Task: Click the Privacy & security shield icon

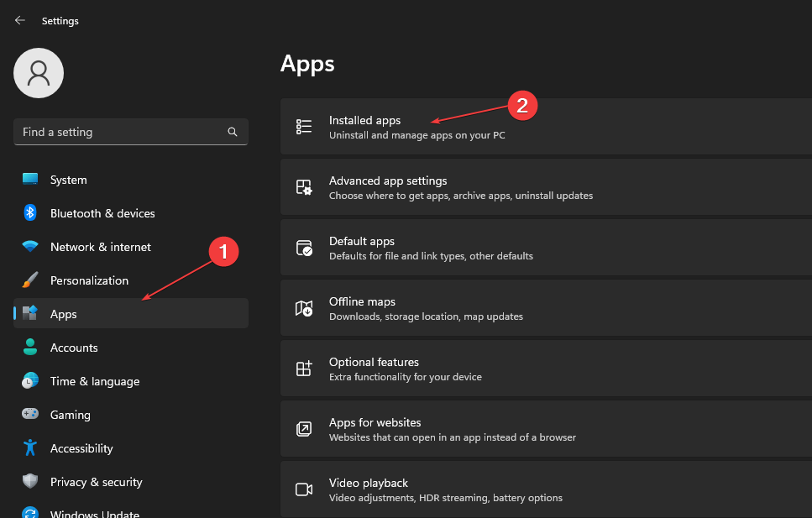Action: [30, 482]
